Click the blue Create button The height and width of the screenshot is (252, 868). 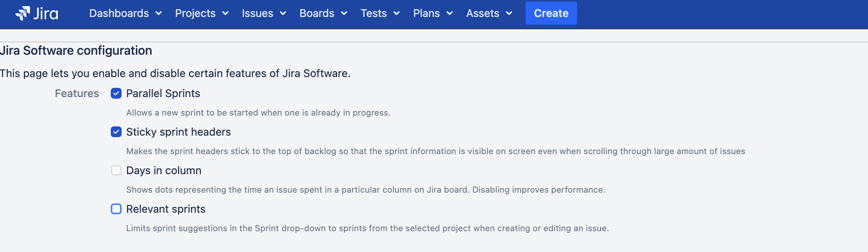[551, 13]
